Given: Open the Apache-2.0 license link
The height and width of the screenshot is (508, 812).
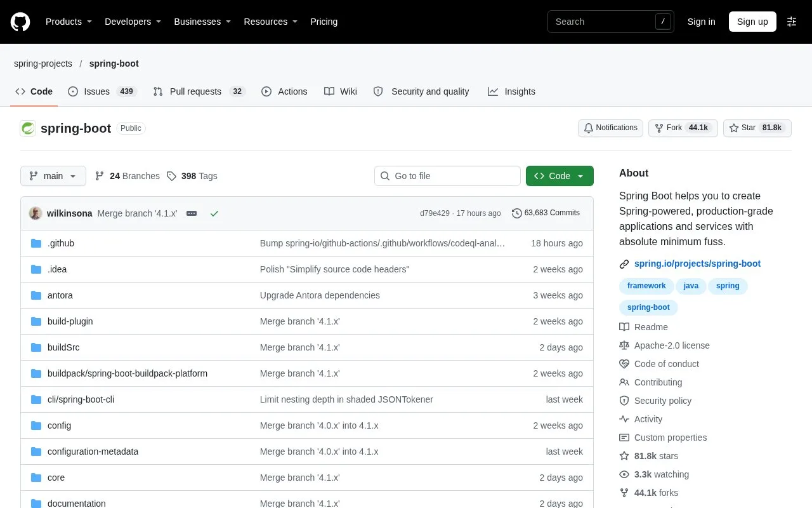Looking at the screenshot, I should tap(672, 345).
